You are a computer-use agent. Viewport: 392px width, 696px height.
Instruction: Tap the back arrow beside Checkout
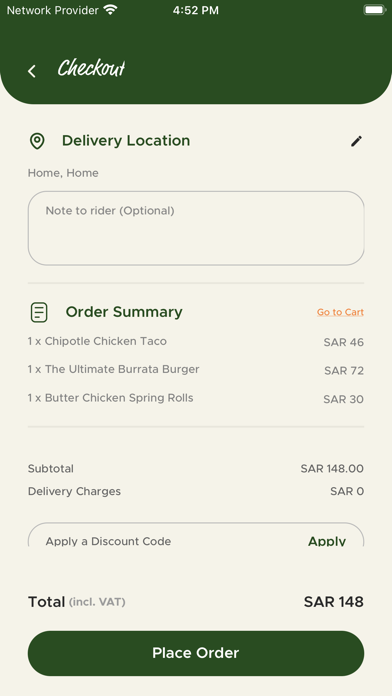coord(32,71)
